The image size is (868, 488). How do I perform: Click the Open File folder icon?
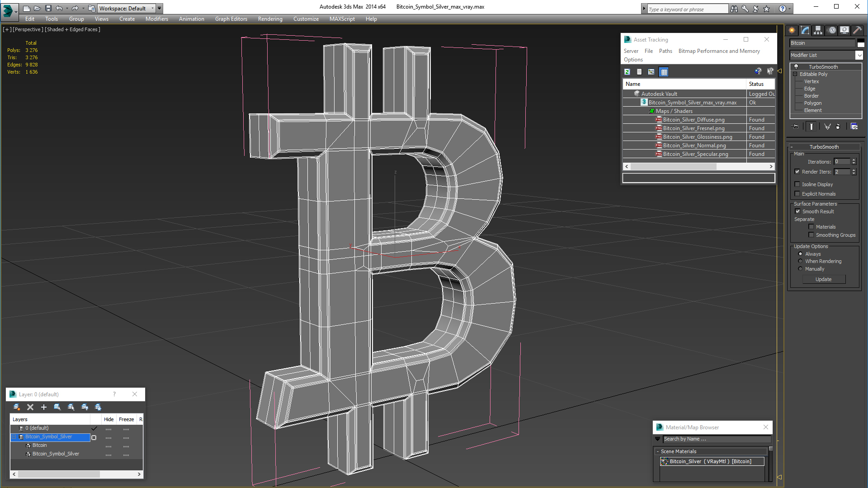click(x=37, y=8)
